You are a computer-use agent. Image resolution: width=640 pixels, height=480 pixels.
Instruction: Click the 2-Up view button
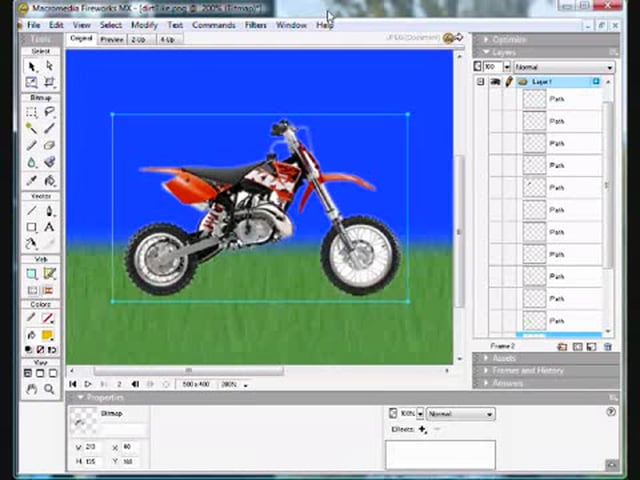tap(138, 39)
